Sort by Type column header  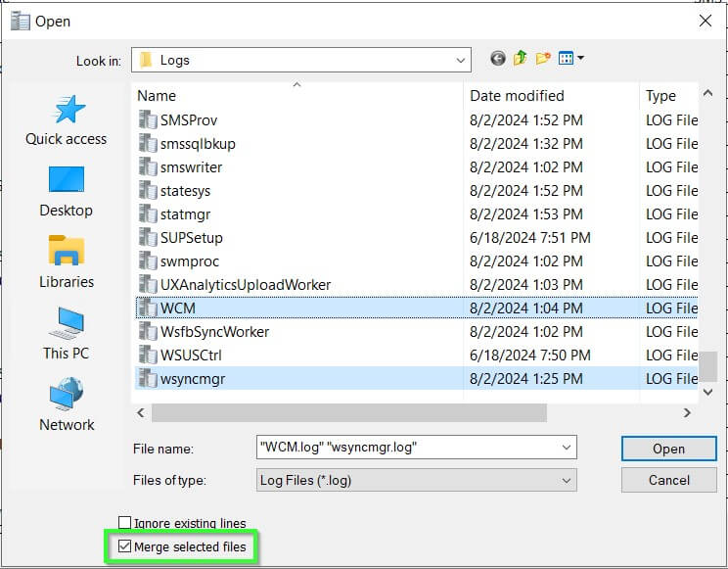[669, 95]
